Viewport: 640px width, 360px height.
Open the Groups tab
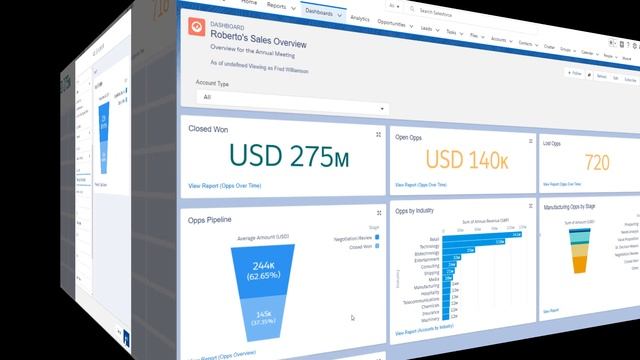coord(565,49)
